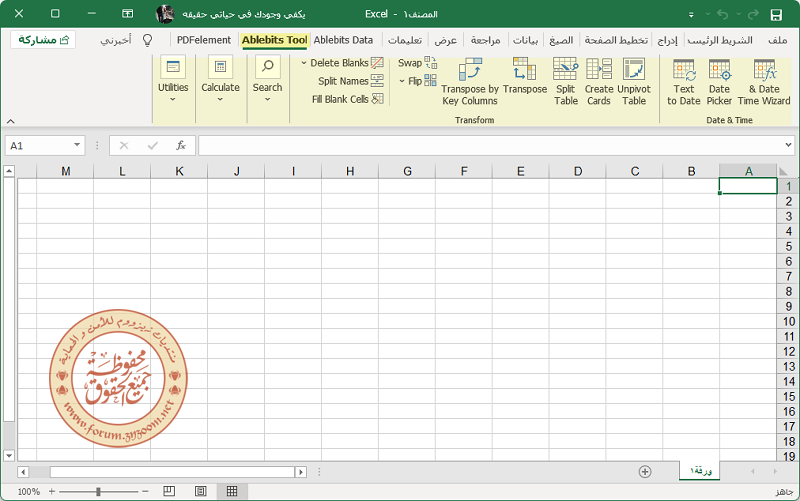This screenshot has height=501, width=800.
Task: Add a new sheet with the plus button
Action: 645,471
